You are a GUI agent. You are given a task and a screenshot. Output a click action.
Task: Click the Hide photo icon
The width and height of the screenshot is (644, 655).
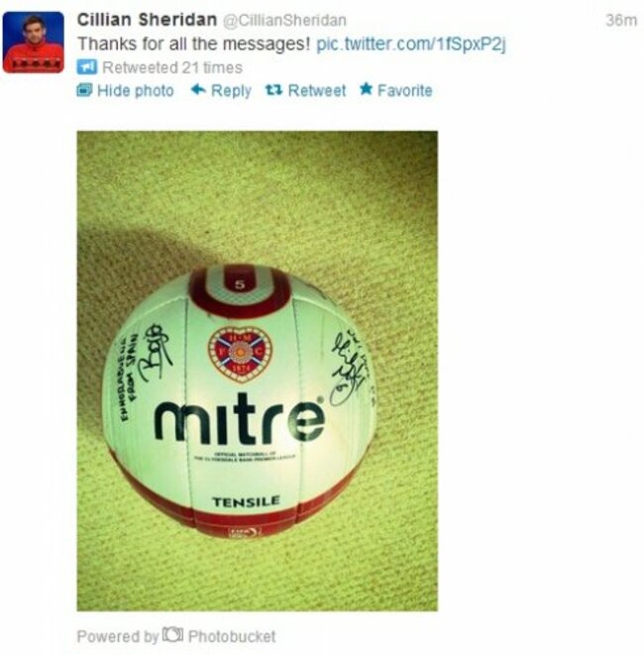coord(84,90)
